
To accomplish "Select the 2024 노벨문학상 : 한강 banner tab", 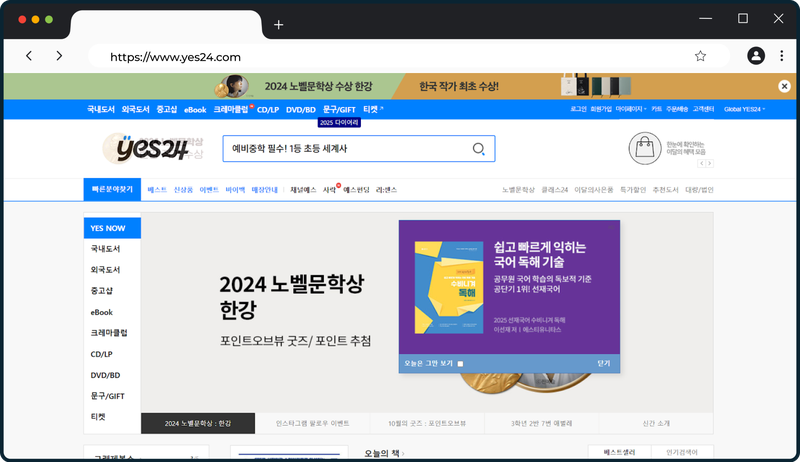I will click(198, 423).
